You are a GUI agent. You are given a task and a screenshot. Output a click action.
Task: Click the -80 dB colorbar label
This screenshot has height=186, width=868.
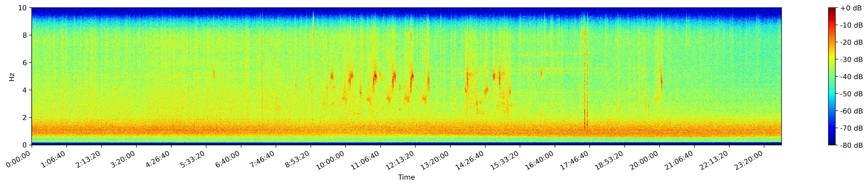coord(852,145)
